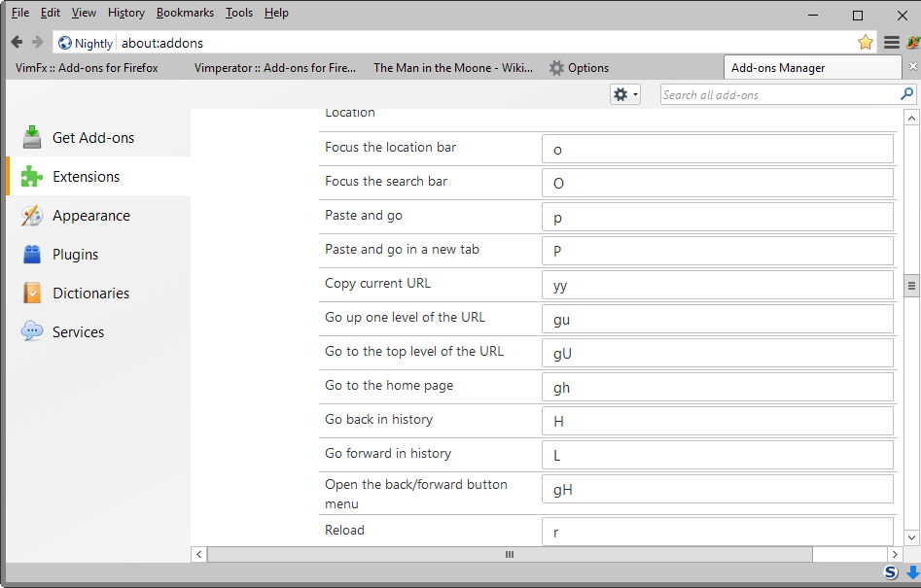The height and width of the screenshot is (588, 921).
Task: Click the Focus the location bar shortcut field
Action: pos(717,149)
